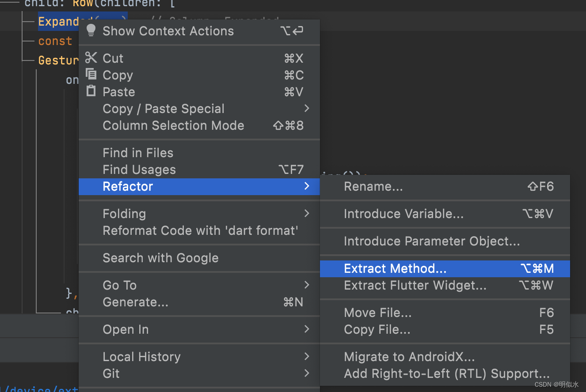Choose Introduce Variable...
Viewport: 586px width, 392px height.
pos(445,214)
